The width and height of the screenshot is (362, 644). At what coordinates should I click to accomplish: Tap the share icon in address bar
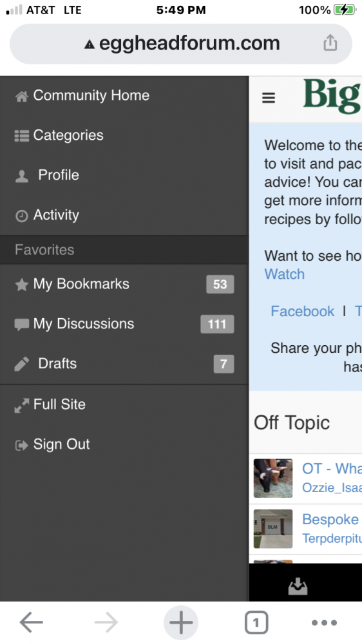pyautogui.click(x=330, y=43)
